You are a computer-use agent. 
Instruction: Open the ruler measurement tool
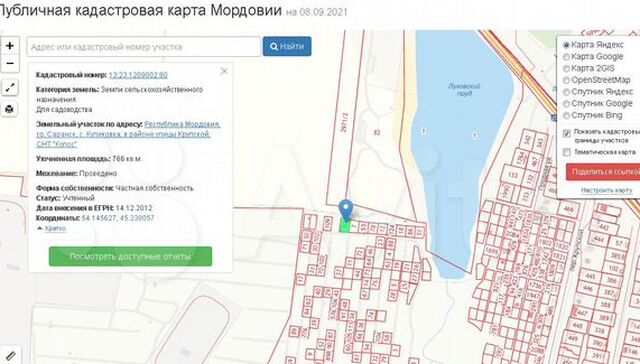click(11, 356)
